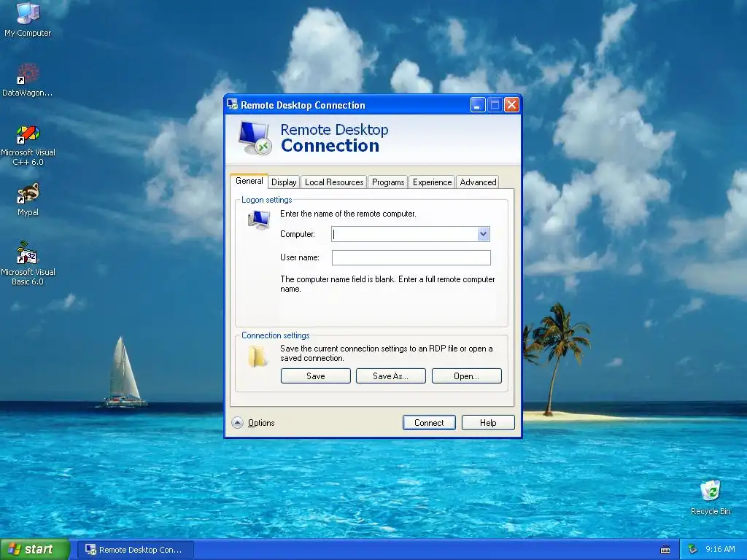This screenshot has height=560, width=747.
Task: Click the Connection settings group label
Action: coord(275,335)
